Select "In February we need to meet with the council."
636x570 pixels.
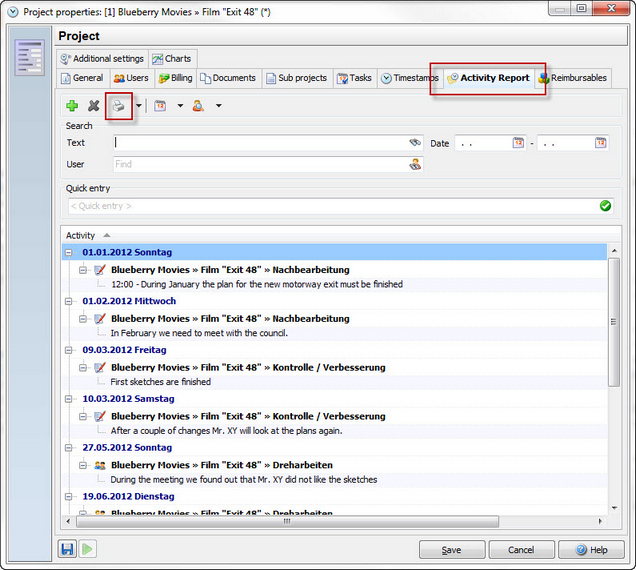click(x=199, y=333)
